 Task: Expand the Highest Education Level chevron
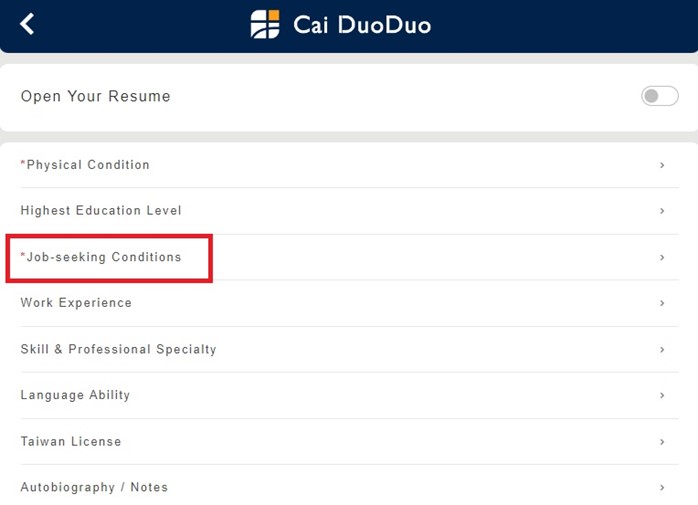point(662,211)
